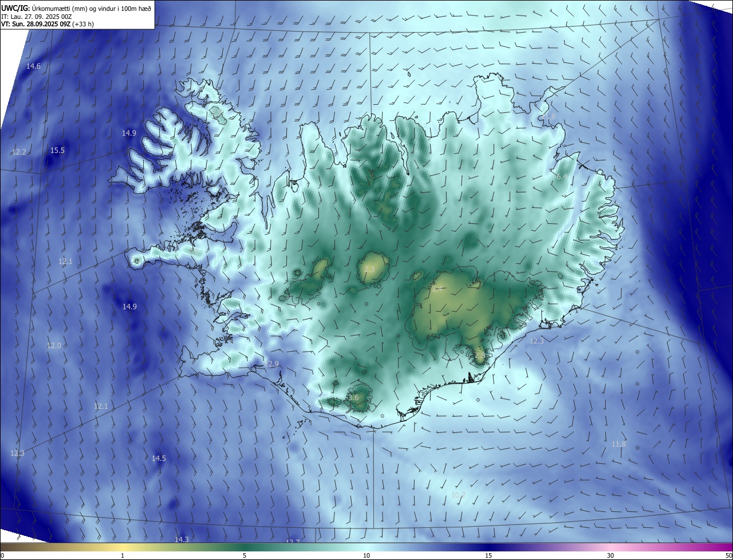
Task: Click the 2.3 value label on the central glacier
Action: click(369, 270)
